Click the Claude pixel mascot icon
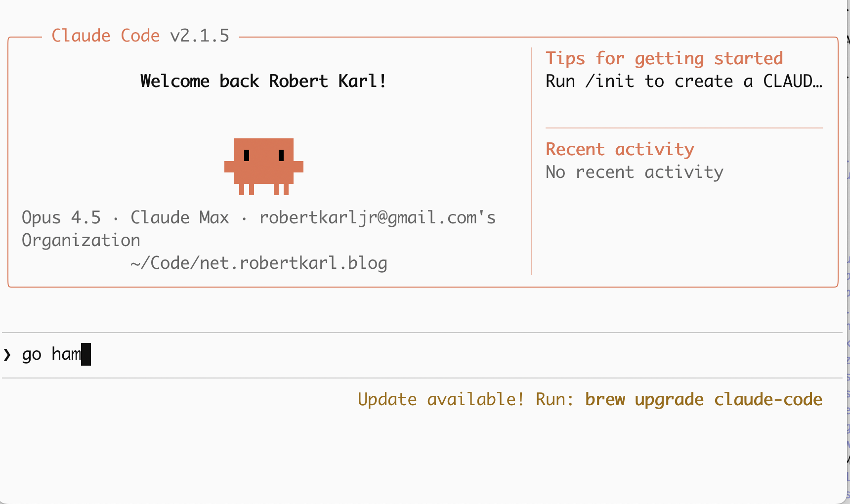The image size is (850, 504). coord(263,167)
